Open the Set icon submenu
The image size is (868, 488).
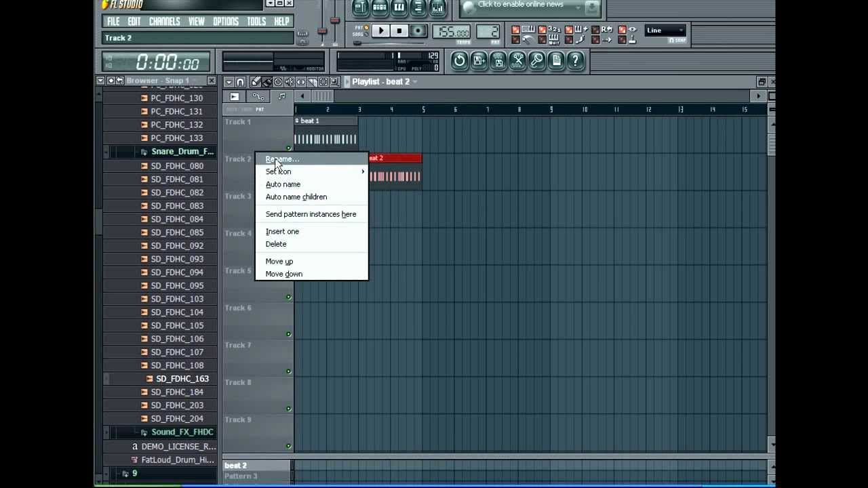pyautogui.click(x=312, y=171)
